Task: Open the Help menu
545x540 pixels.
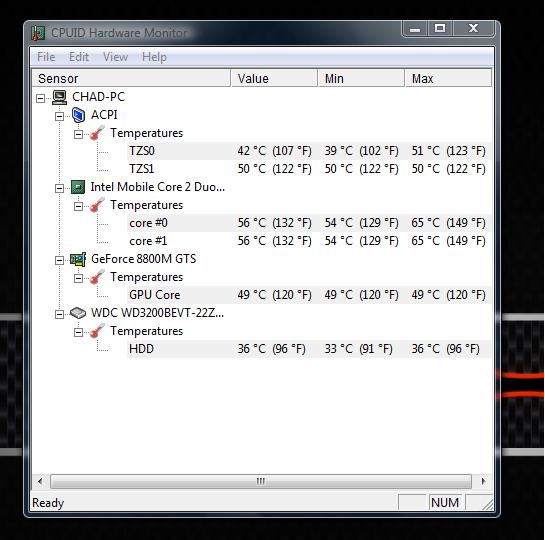Action: (154, 57)
